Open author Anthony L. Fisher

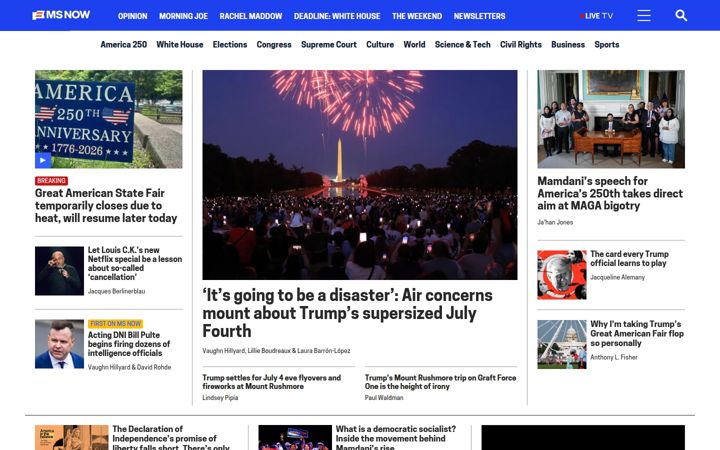coord(613,357)
